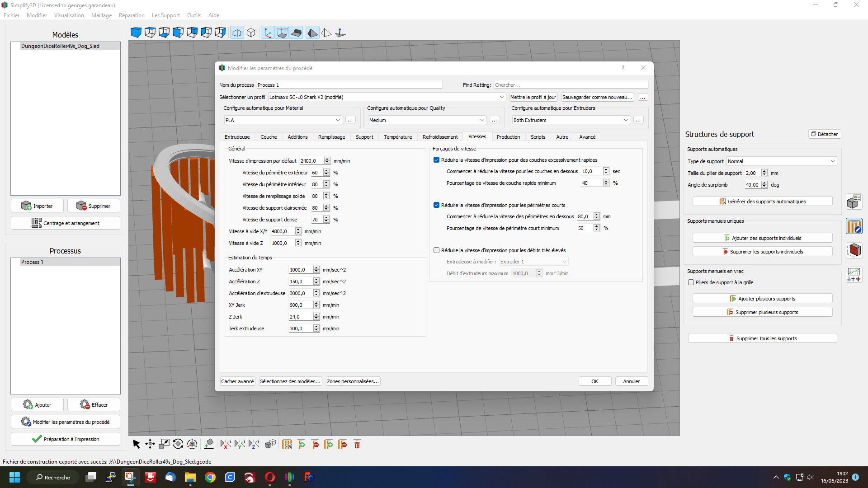Select the wireframe model render icon
868x488 pixels.
pyautogui.click(x=326, y=33)
